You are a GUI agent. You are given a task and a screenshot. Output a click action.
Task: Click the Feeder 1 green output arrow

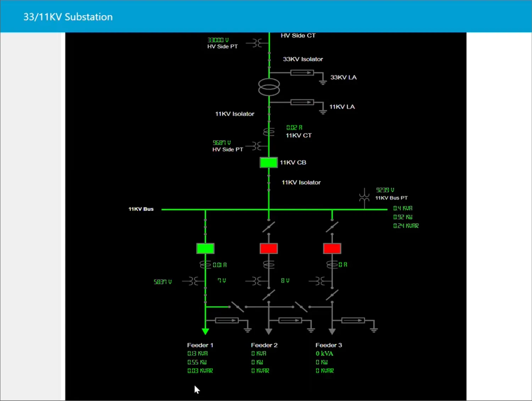[205, 332]
